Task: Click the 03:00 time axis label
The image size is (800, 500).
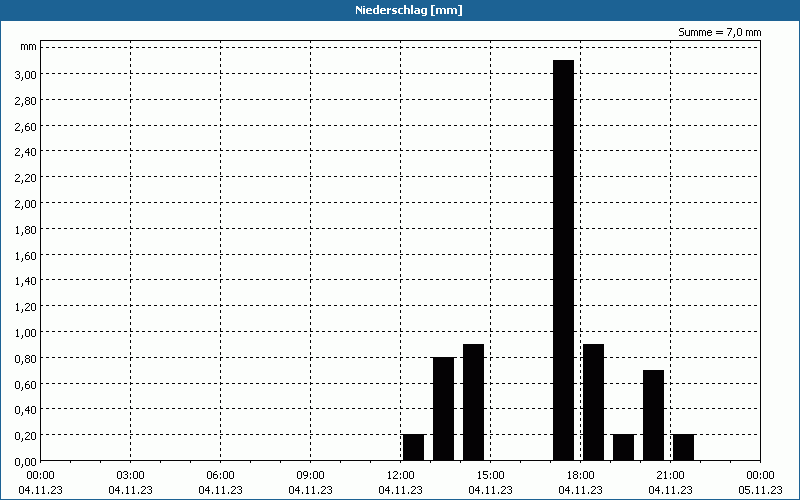Action: tap(131, 476)
